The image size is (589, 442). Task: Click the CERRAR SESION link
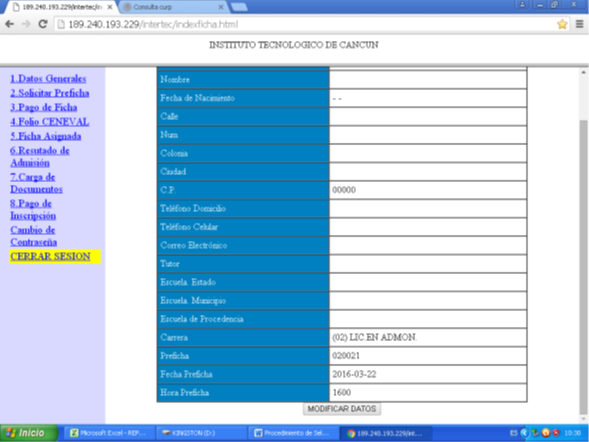pos(50,256)
